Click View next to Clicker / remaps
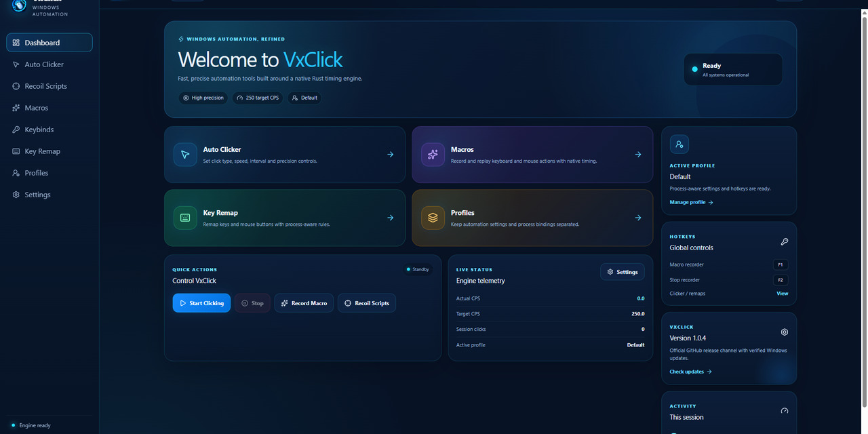Image resolution: width=868 pixels, height=434 pixels. coord(783,294)
